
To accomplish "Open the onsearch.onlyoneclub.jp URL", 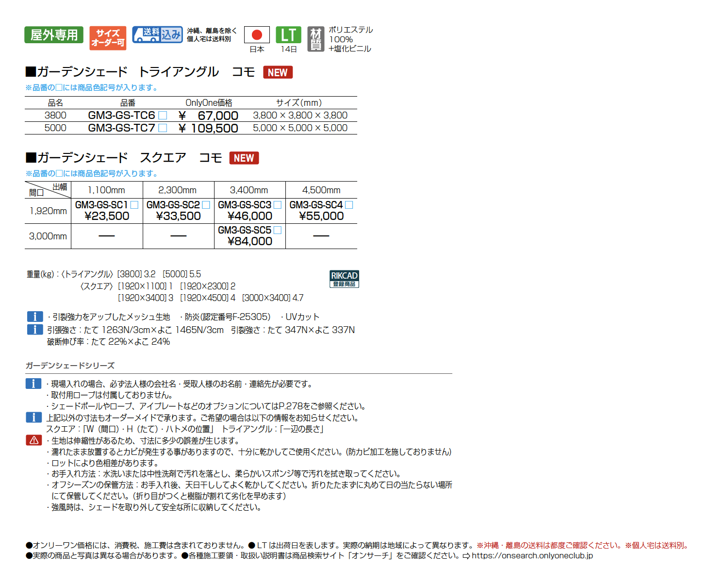I will pos(532,556).
